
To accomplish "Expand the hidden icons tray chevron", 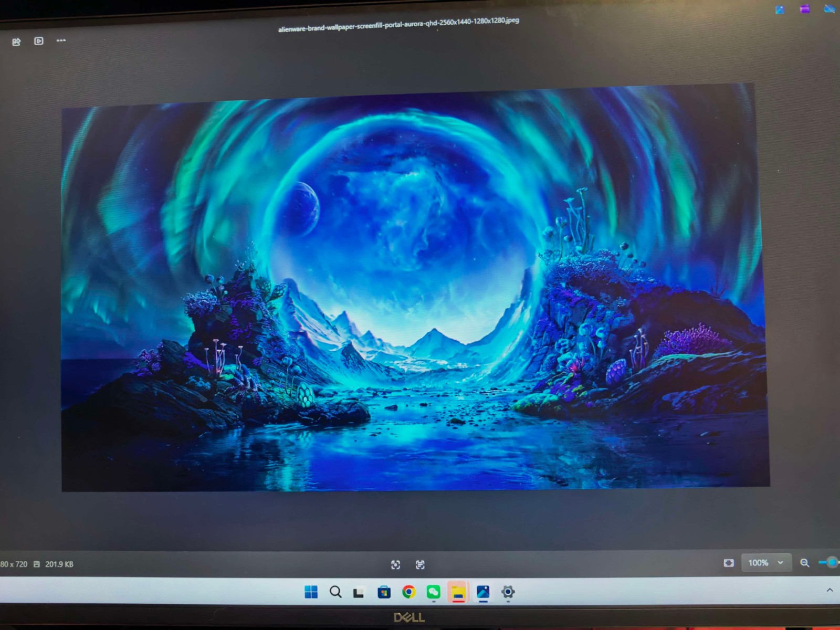I will coord(829,590).
